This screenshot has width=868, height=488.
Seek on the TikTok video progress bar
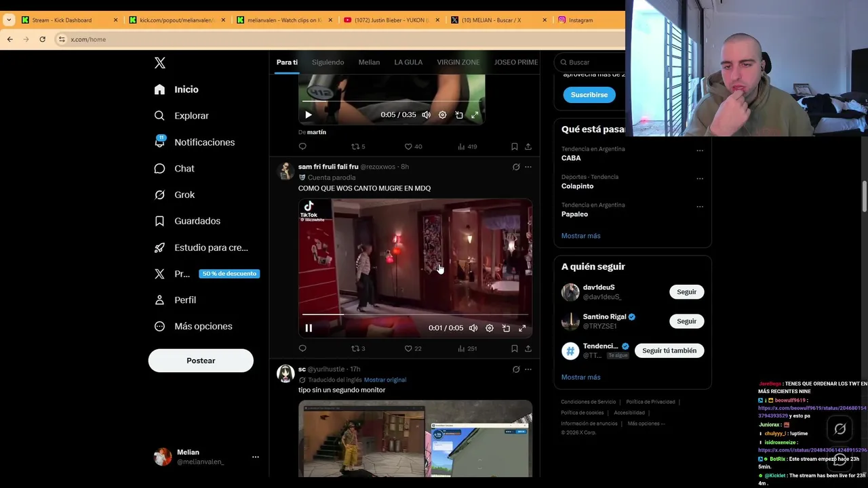[415, 314]
